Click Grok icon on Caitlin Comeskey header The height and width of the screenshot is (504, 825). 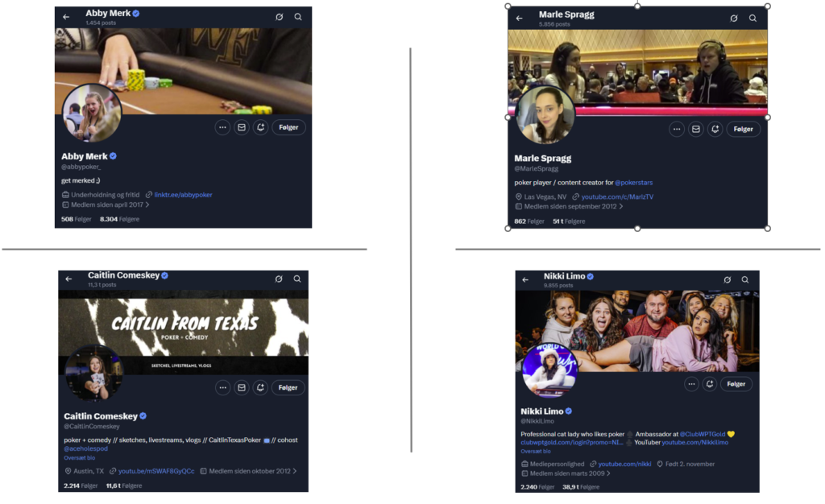[x=279, y=279]
